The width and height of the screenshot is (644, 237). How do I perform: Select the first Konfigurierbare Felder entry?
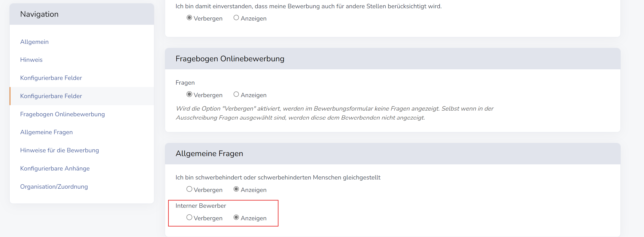pos(51,78)
